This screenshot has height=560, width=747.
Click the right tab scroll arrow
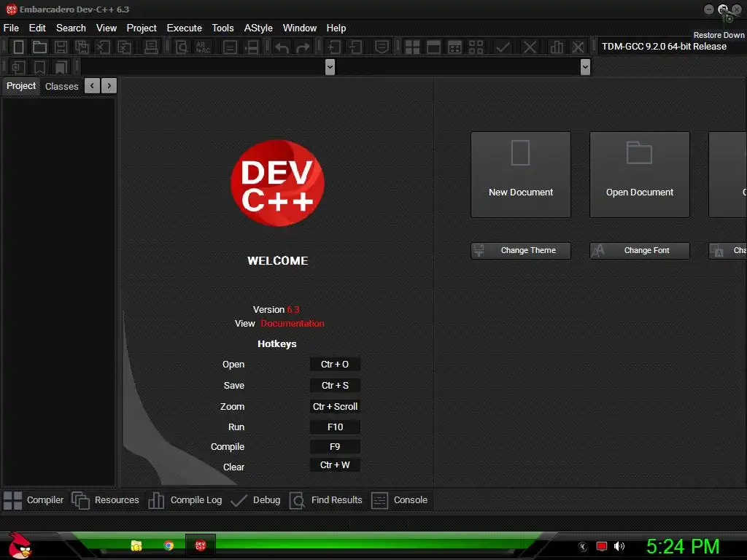click(x=109, y=86)
